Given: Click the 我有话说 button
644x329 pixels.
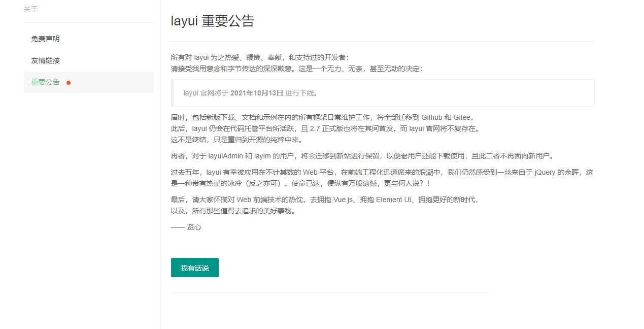Looking at the screenshot, I should (x=195, y=268).
